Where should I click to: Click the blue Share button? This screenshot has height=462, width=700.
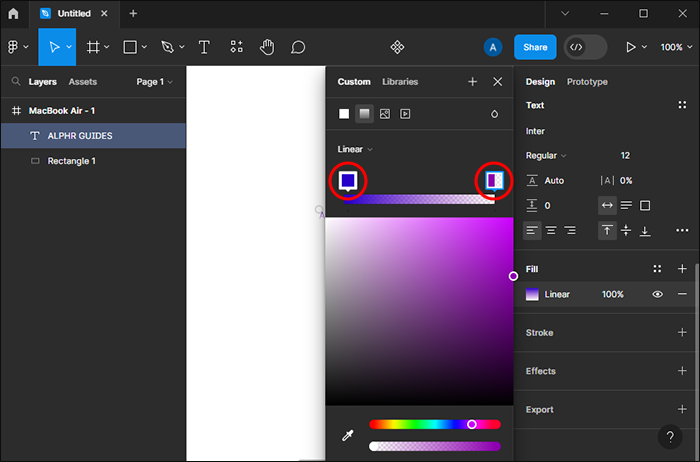535,47
